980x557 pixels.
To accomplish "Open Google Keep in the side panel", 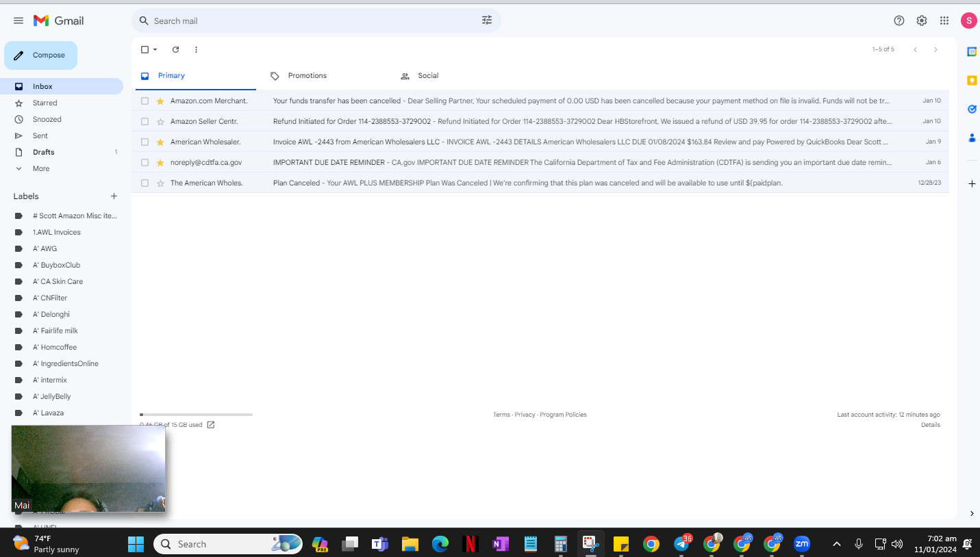I will (x=972, y=80).
